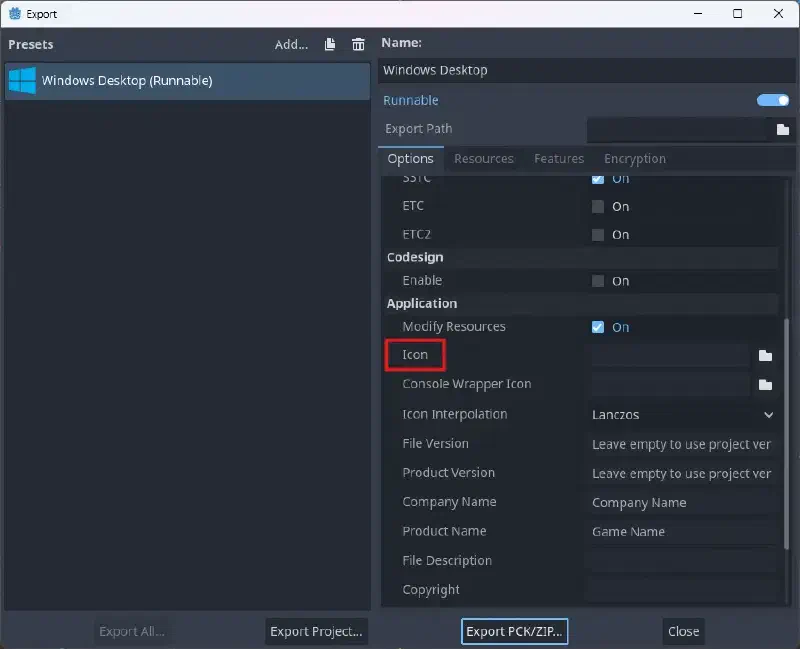The width and height of the screenshot is (800, 649).
Task: Duplicate the selected export preset
Action: [330, 44]
